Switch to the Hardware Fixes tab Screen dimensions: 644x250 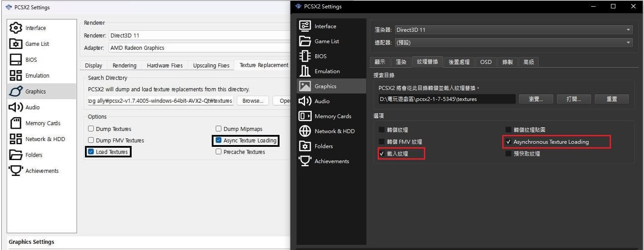[165, 65]
